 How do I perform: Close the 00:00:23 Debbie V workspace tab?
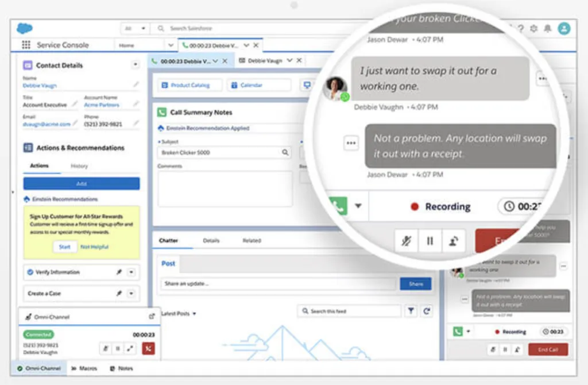point(256,45)
